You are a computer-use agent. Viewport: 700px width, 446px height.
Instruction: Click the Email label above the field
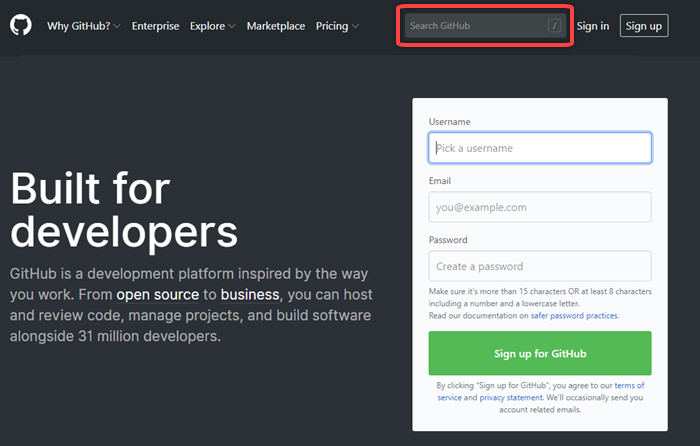440,181
